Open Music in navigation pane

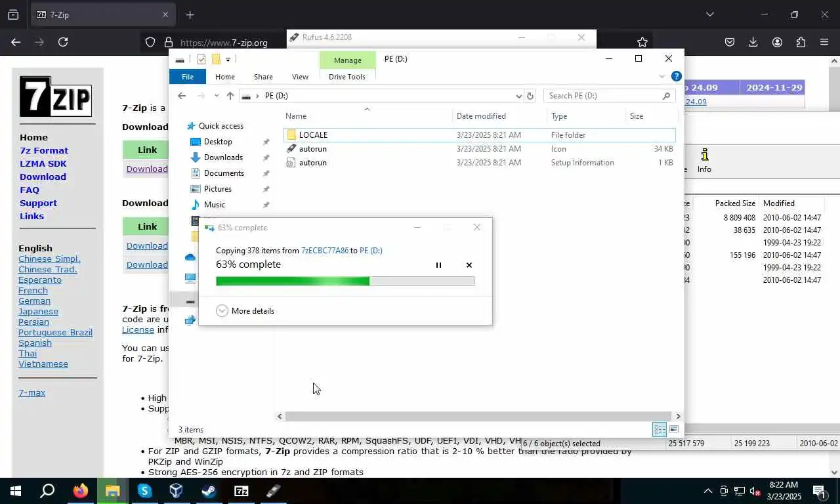(x=214, y=205)
